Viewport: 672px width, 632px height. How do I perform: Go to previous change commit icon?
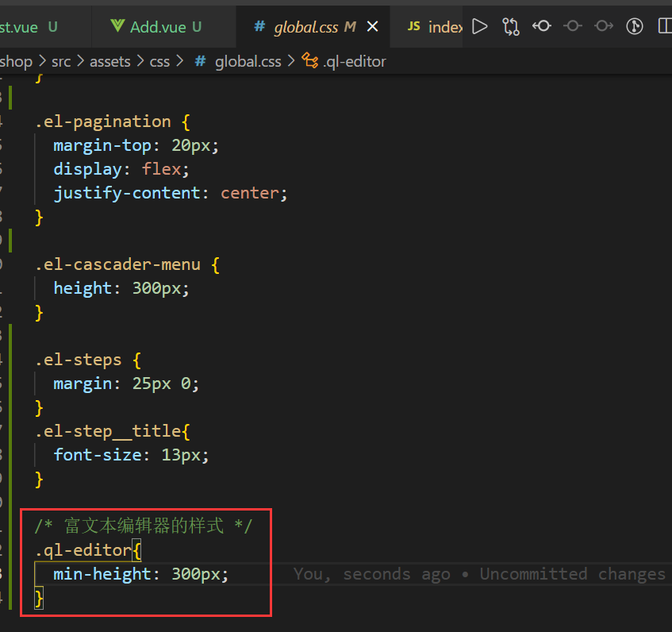[542, 26]
